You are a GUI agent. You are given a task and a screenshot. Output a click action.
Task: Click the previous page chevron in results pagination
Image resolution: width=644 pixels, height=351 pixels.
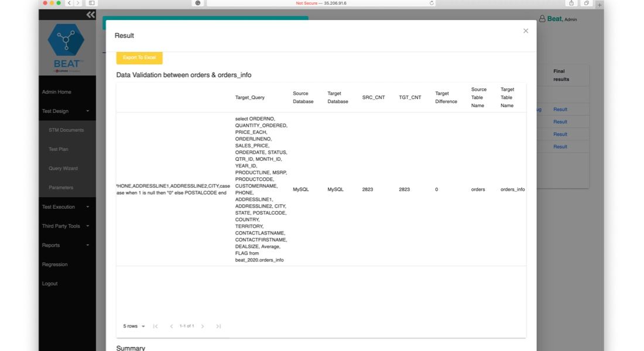(x=171, y=326)
